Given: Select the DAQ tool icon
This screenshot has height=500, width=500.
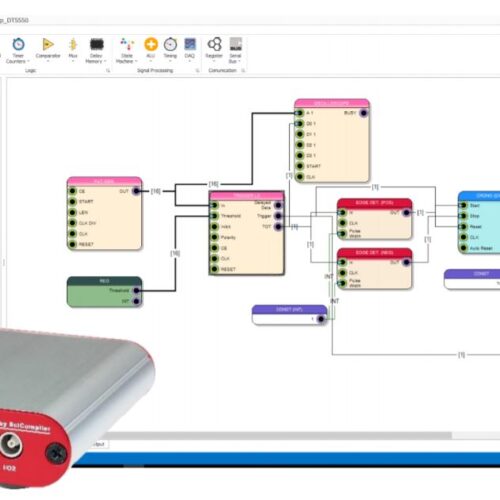Looking at the screenshot, I should tap(190, 44).
